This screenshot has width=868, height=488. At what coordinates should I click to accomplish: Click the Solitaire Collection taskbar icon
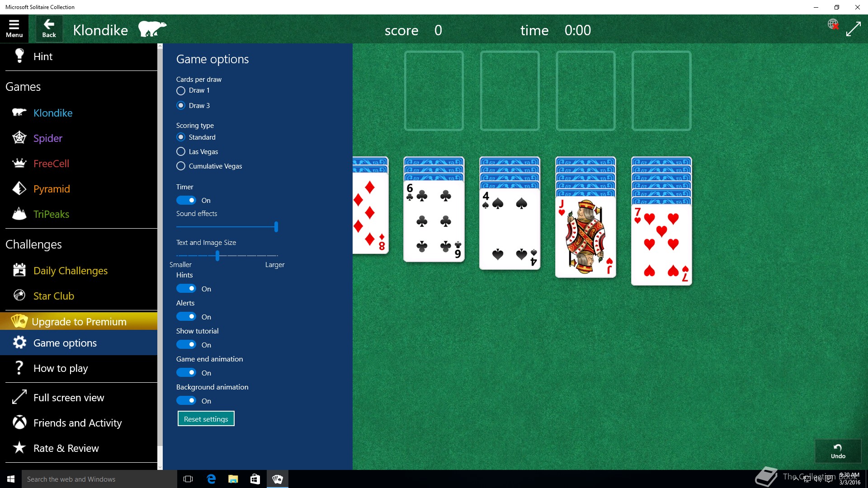[278, 479]
